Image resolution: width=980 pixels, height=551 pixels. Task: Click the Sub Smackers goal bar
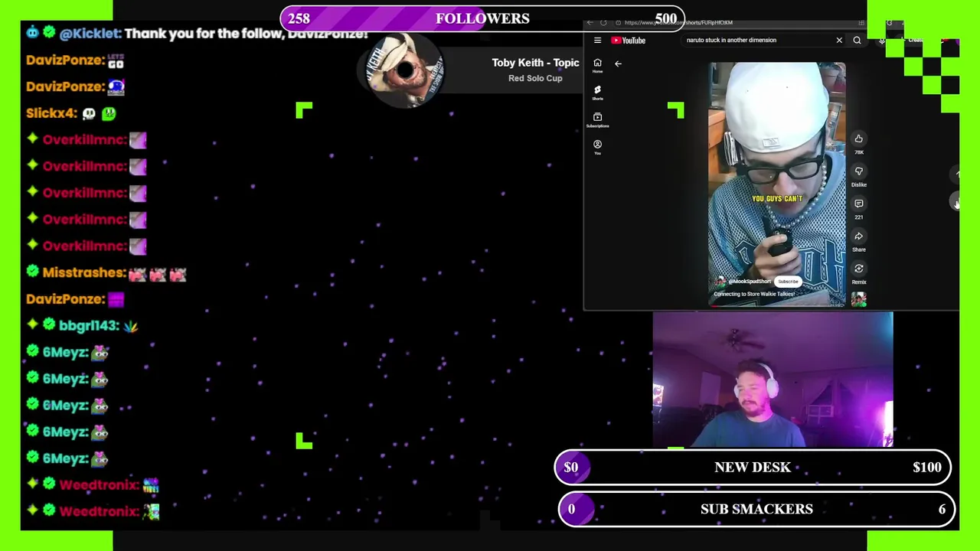coord(756,509)
